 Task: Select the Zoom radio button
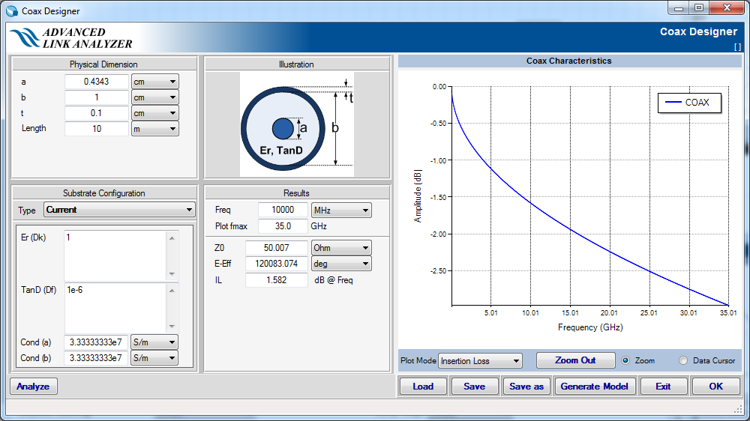(626, 360)
